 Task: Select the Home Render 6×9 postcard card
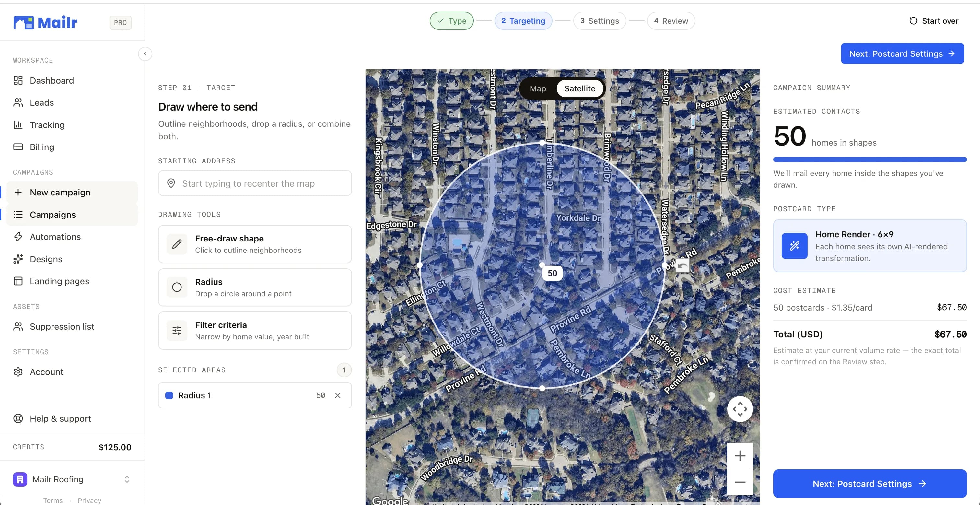870,246
